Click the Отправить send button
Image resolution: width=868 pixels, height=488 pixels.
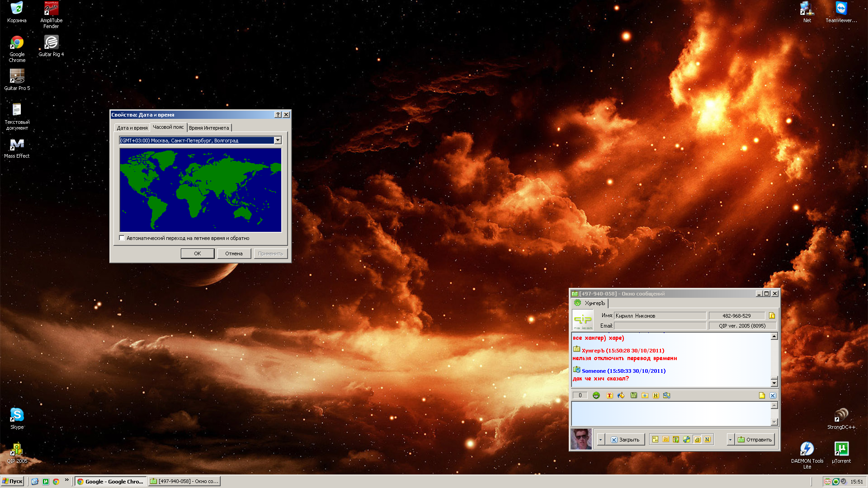(x=755, y=440)
